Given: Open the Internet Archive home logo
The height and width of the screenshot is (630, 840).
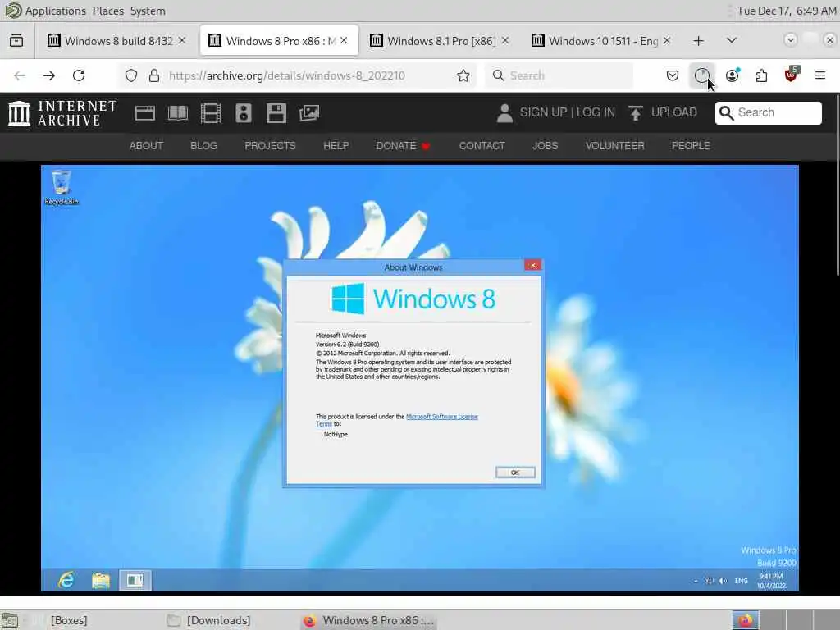Looking at the screenshot, I should point(62,113).
